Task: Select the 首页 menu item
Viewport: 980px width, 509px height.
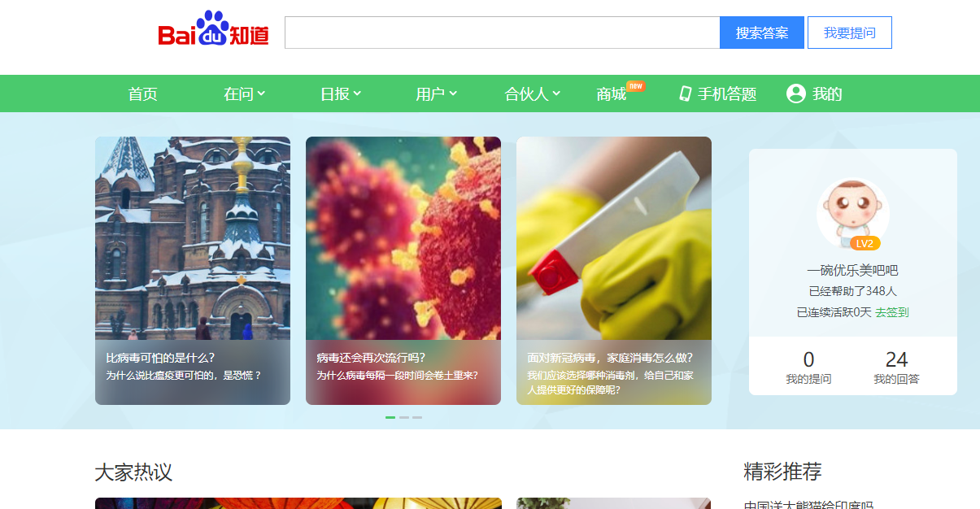Action: [142, 94]
